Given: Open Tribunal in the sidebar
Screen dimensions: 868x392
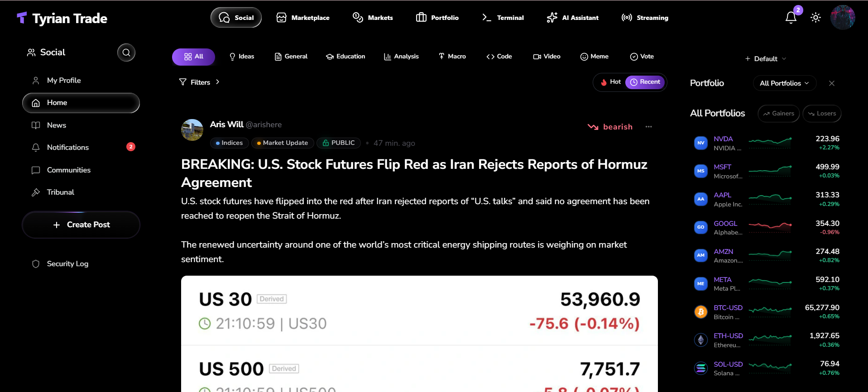Looking at the screenshot, I should click(81, 192).
